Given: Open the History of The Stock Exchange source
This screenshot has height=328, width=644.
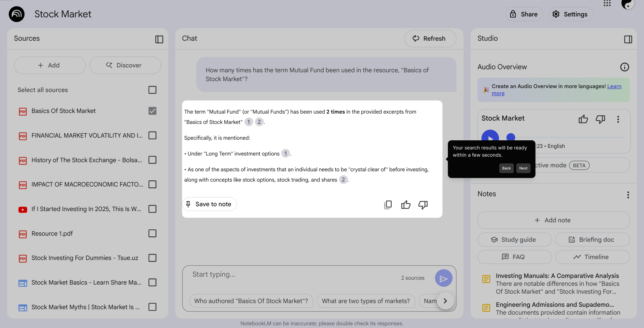Looking at the screenshot, I should pyautogui.click(x=87, y=160).
